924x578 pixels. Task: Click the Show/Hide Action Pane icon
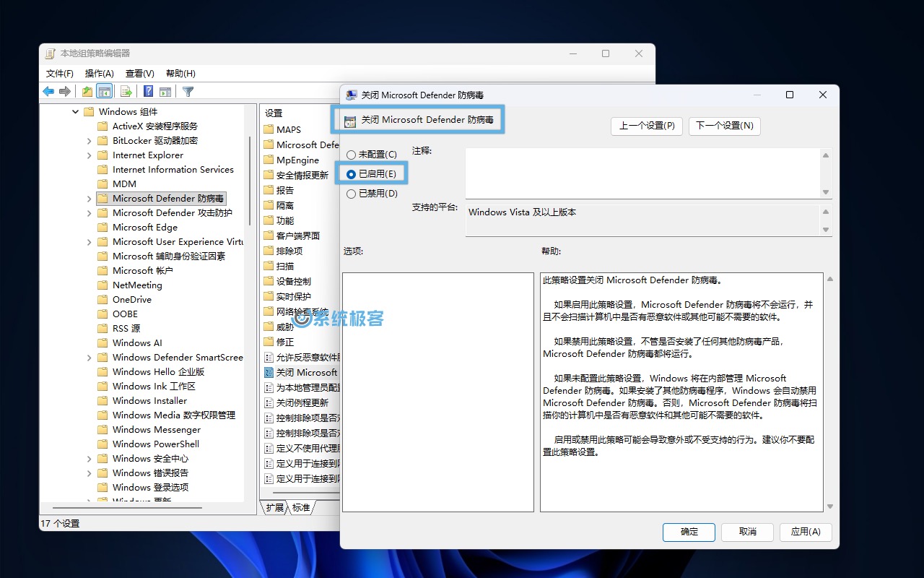pyautogui.click(x=165, y=91)
